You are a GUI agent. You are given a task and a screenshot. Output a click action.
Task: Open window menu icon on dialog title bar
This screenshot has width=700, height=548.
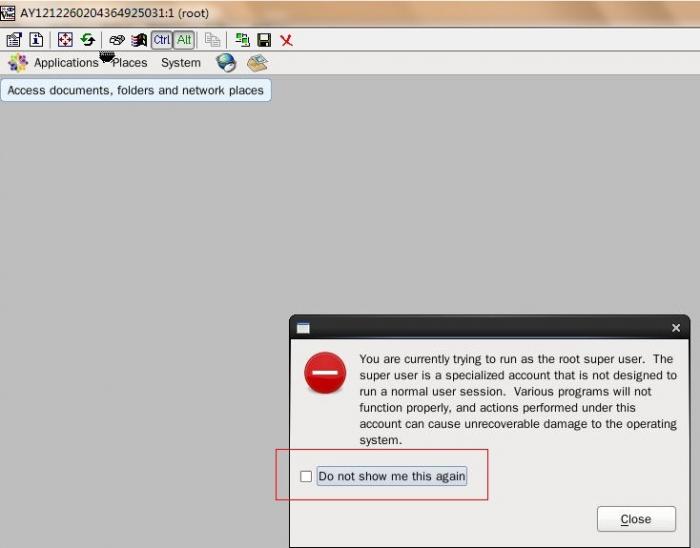[303, 328]
